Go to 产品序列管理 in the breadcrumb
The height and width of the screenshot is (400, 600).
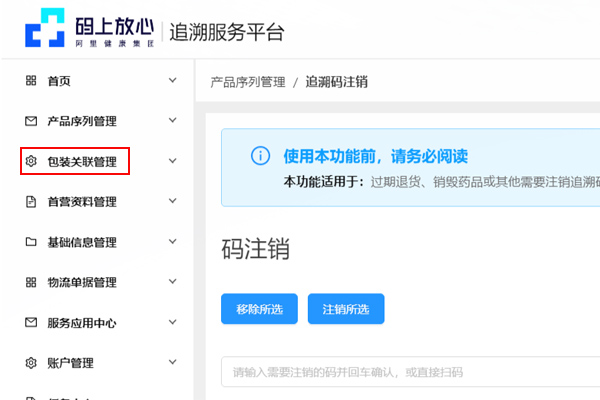pyautogui.click(x=247, y=82)
